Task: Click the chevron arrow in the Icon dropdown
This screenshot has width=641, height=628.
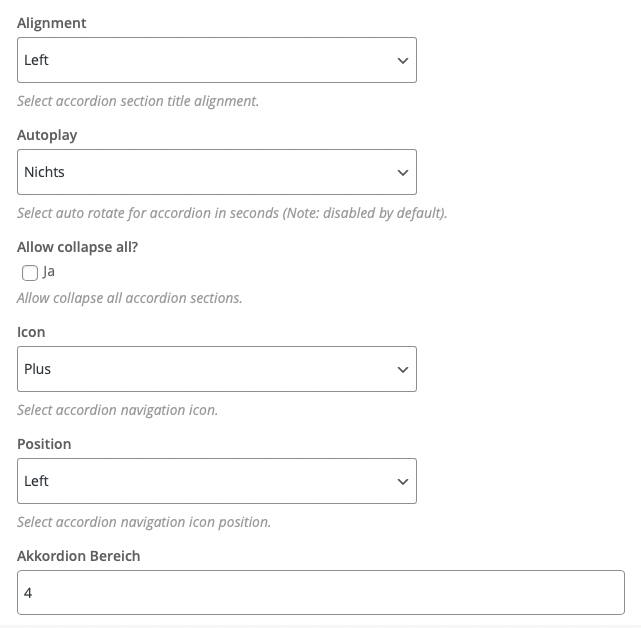Action: 403,370
